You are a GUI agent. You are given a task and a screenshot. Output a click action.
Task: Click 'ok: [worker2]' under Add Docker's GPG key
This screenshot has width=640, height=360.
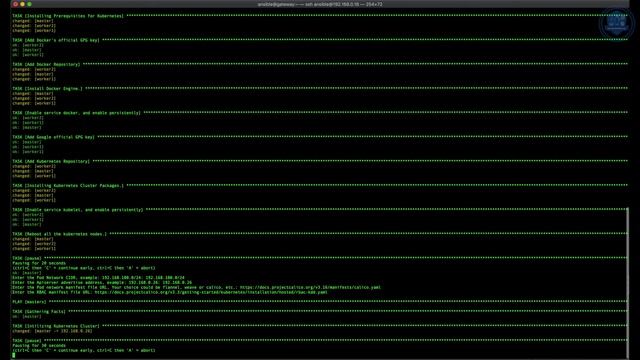click(x=28, y=45)
